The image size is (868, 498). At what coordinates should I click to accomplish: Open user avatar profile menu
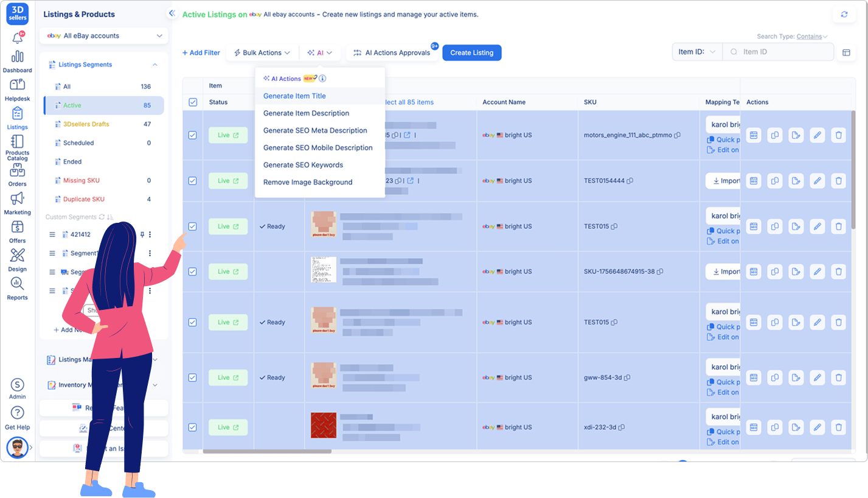pyautogui.click(x=18, y=447)
